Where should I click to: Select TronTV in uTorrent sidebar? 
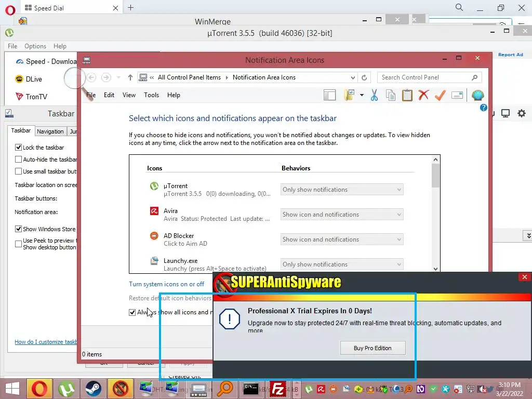[36, 97]
